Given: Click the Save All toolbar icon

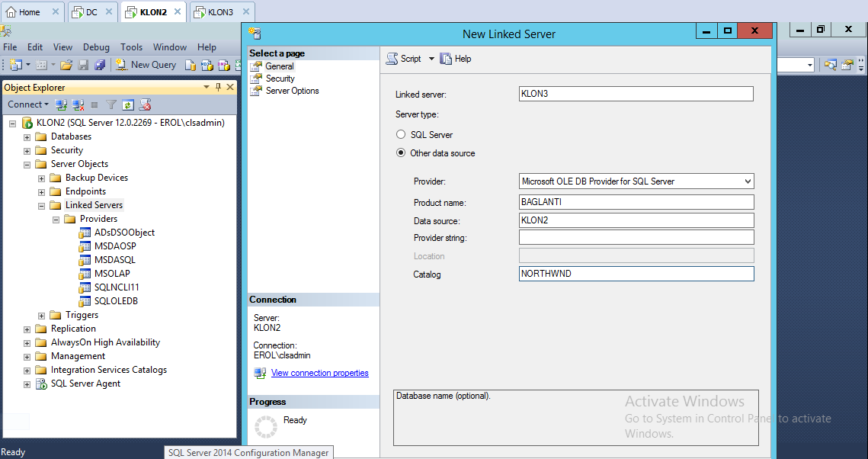Looking at the screenshot, I should point(99,66).
